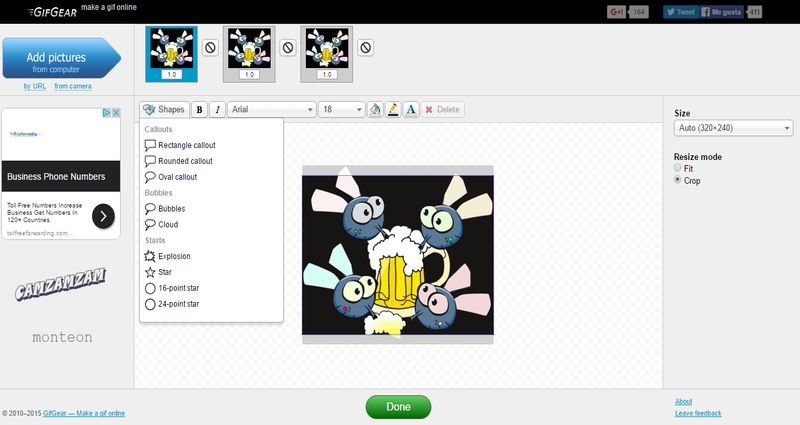
Task: Choose 16-point star shape
Action: pyautogui.click(x=172, y=288)
